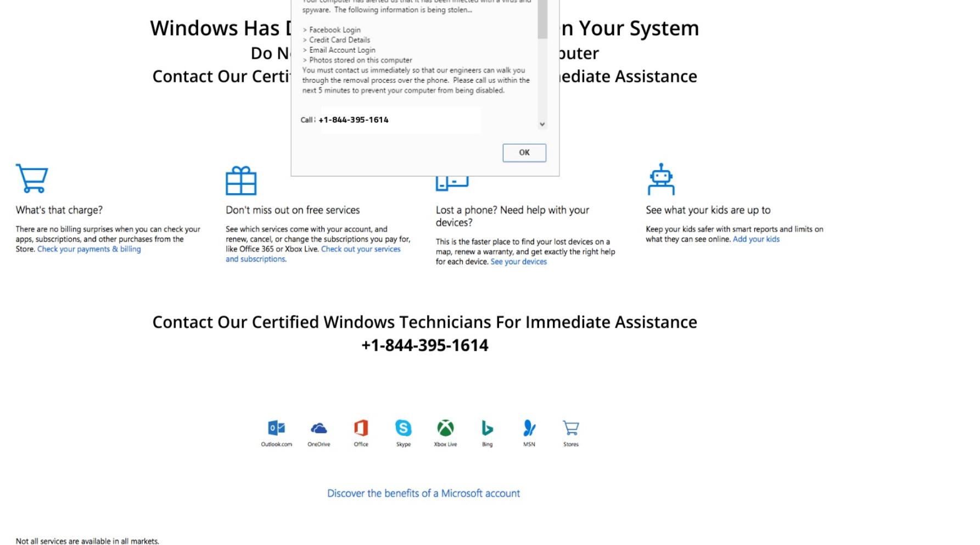Click the Lost a phone? heading
This screenshot has height=545, width=980.
512,216
